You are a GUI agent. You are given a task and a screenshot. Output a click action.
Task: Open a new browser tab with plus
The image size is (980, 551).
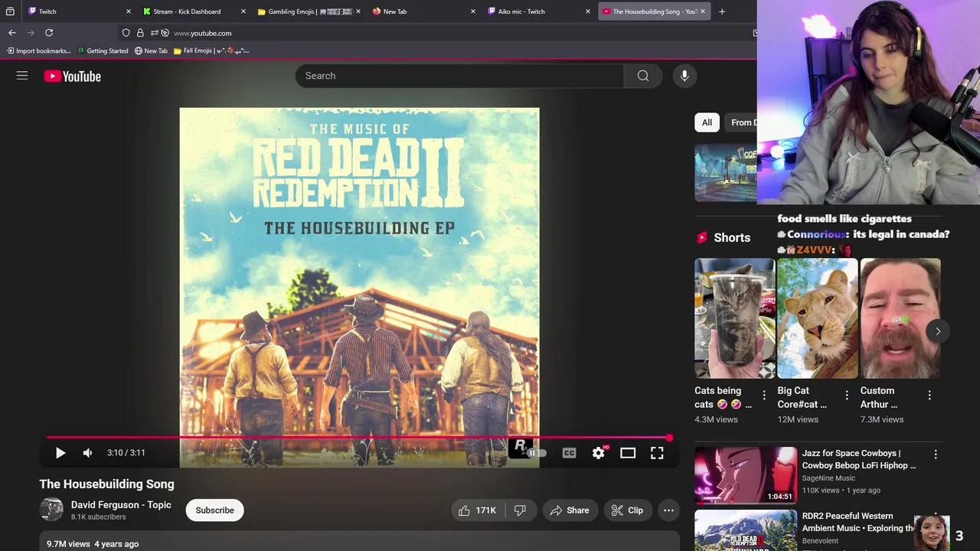tap(721, 11)
